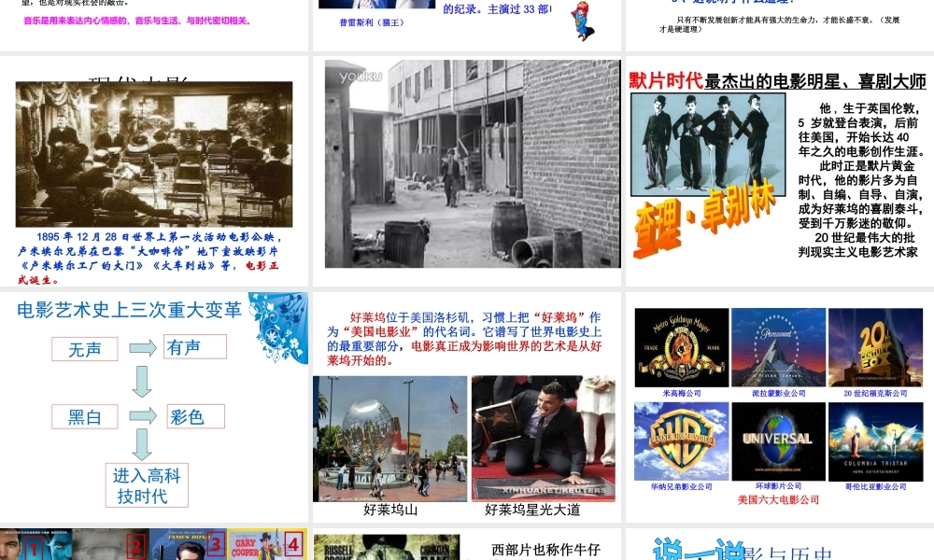Click the 1895年12月28日 caption text
The height and width of the screenshot is (560, 934).
[149, 259]
